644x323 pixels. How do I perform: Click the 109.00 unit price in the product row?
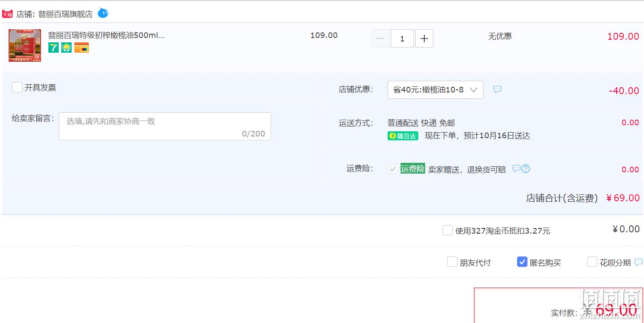[x=324, y=35]
